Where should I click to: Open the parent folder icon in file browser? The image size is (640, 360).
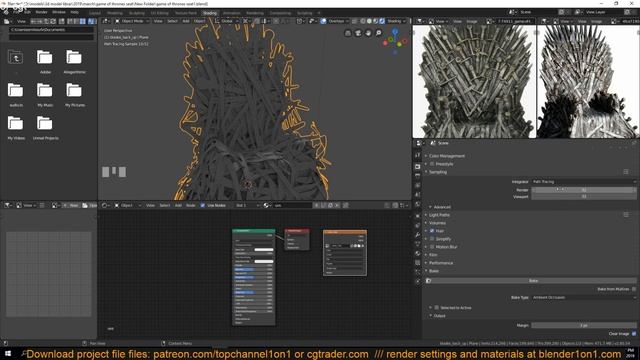(16, 58)
